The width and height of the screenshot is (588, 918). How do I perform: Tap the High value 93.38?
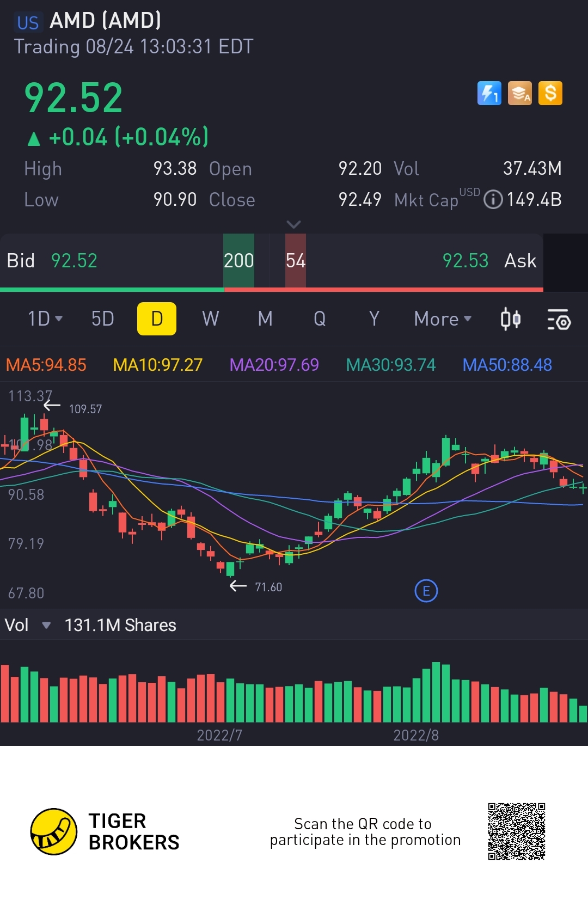pos(175,169)
